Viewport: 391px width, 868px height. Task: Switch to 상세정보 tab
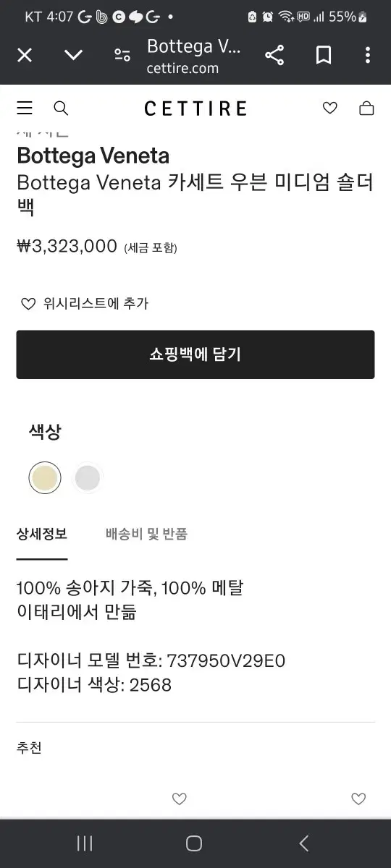pos(42,535)
